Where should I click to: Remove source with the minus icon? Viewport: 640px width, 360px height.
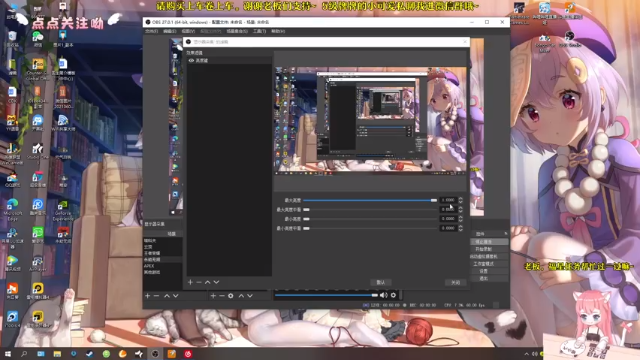222,296
